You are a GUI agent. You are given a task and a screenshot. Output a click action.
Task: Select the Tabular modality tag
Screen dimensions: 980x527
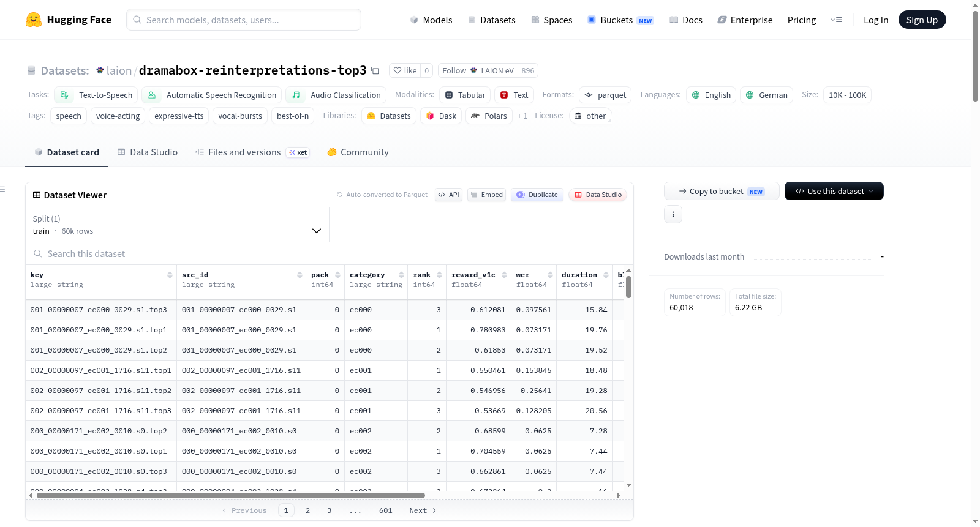[x=465, y=95]
